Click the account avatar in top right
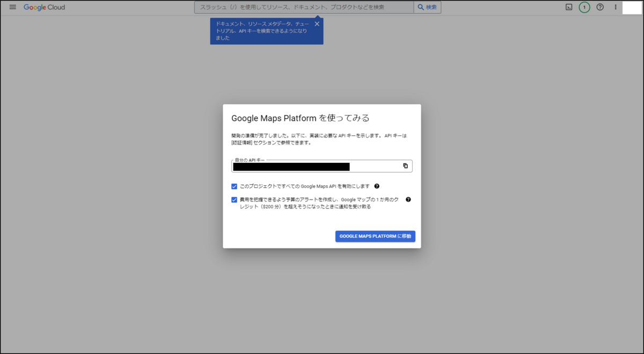This screenshot has width=644, height=354. (632, 8)
